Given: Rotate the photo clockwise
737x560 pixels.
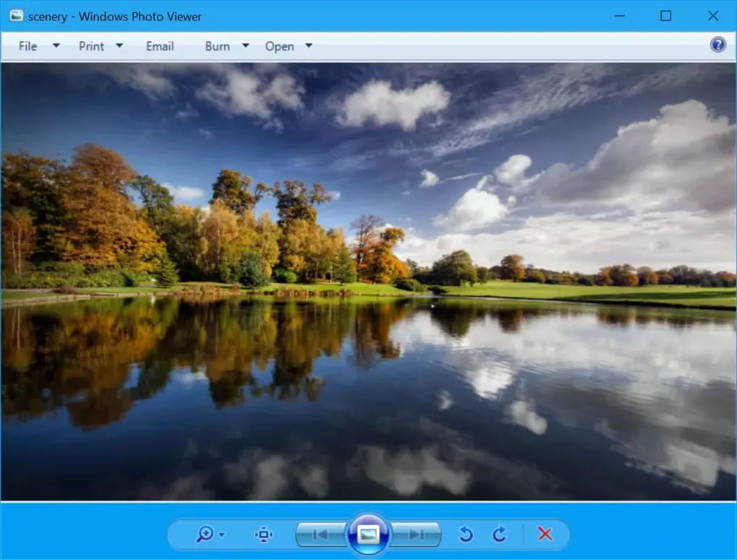Looking at the screenshot, I should coord(500,534).
